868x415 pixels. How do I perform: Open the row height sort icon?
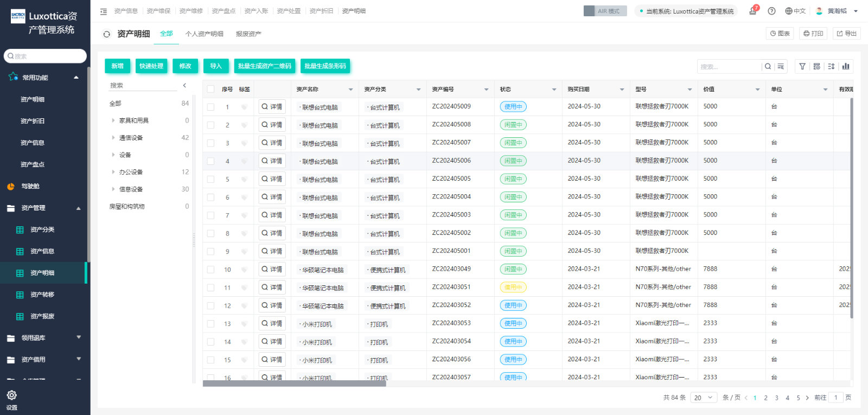831,67
